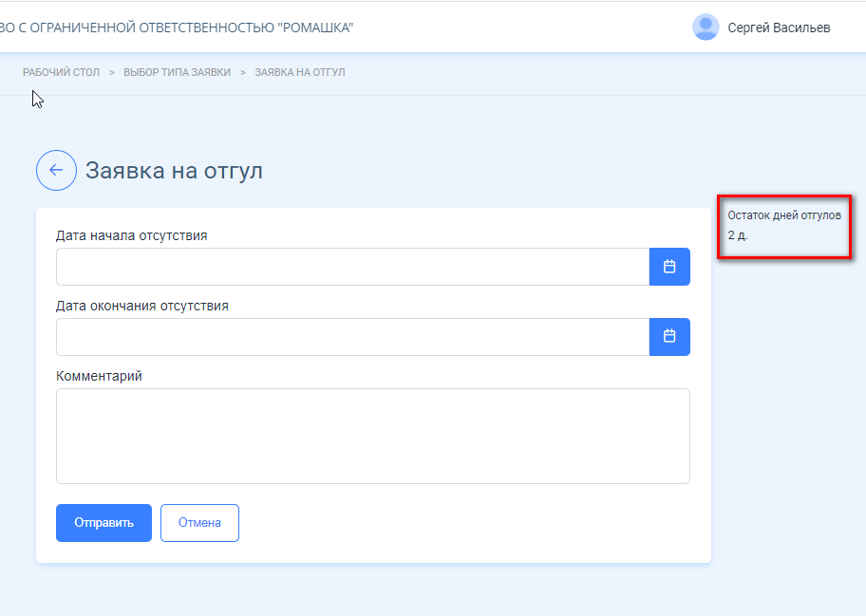Go back using the circled arrow icon
The height and width of the screenshot is (616, 866).
click(56, 170)
